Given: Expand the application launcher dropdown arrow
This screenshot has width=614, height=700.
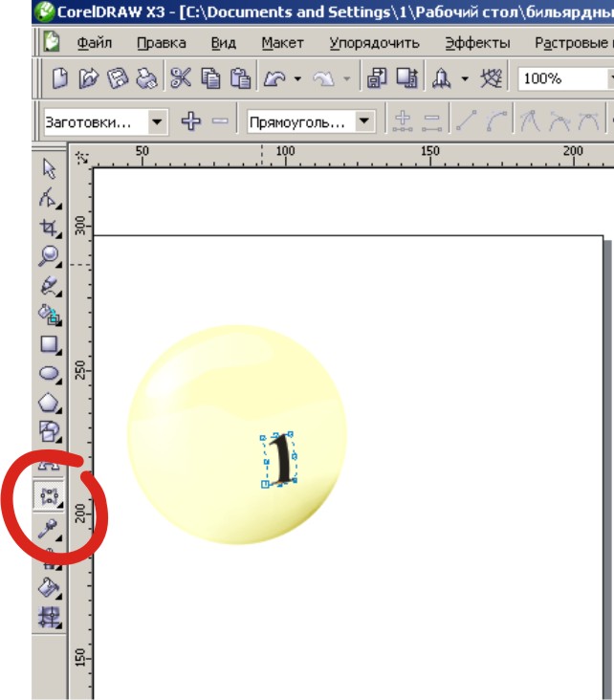Looking at the screenshot, I should pos(465,79).
